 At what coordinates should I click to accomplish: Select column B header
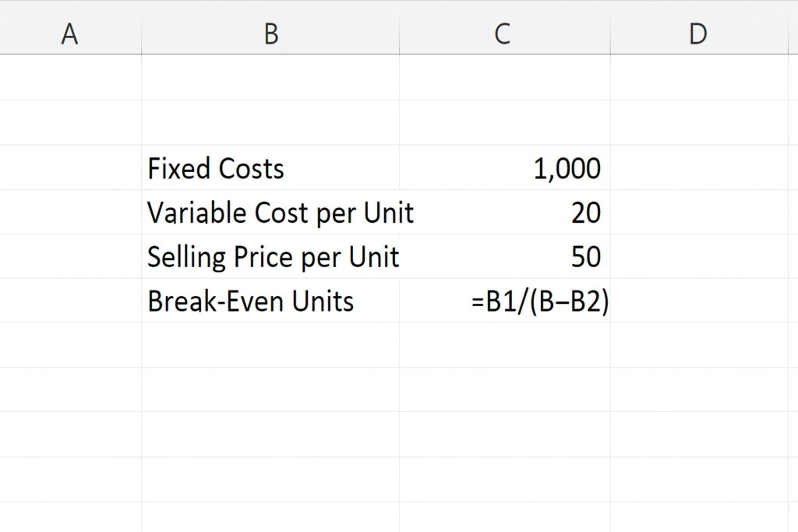tap(270, 34)
